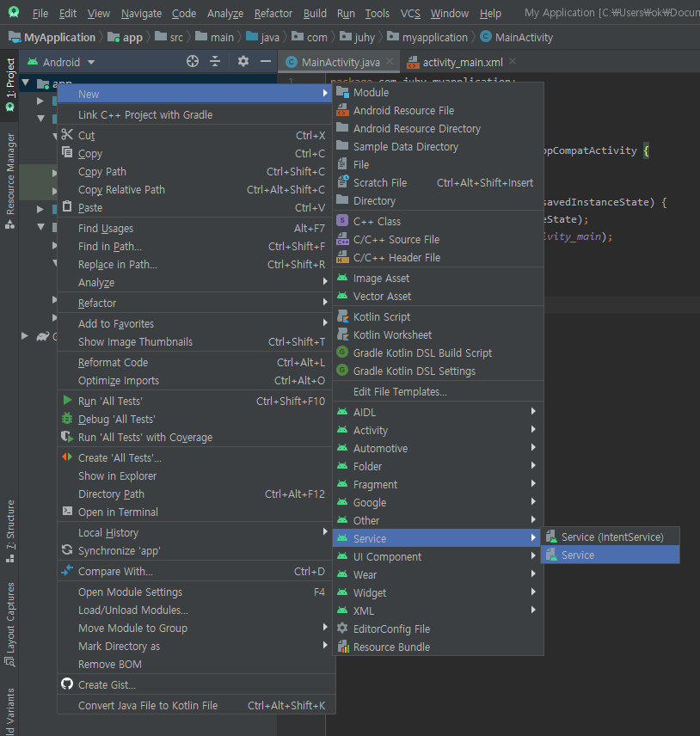The image size is (700, 736).
Task: Create a new File
Action: coord(438,165)
